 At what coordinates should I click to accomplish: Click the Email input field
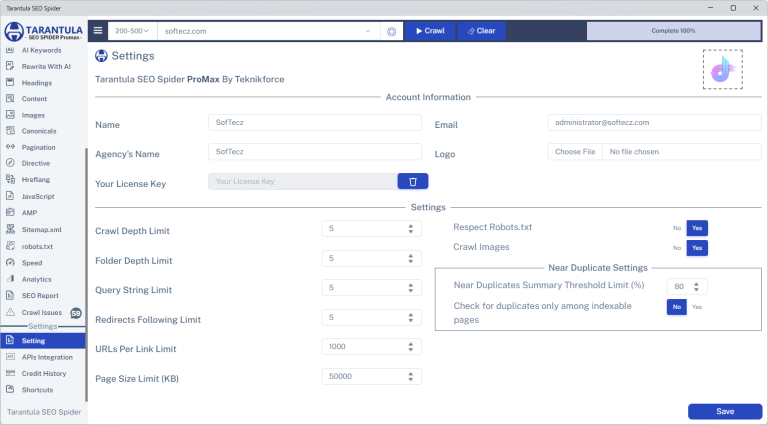click(654, 122)
